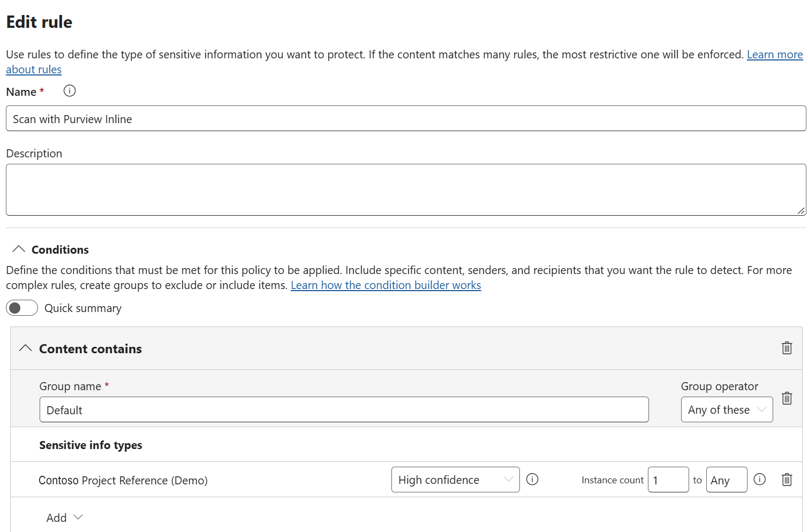Click the info icon next to Name

tap(70, 91)
